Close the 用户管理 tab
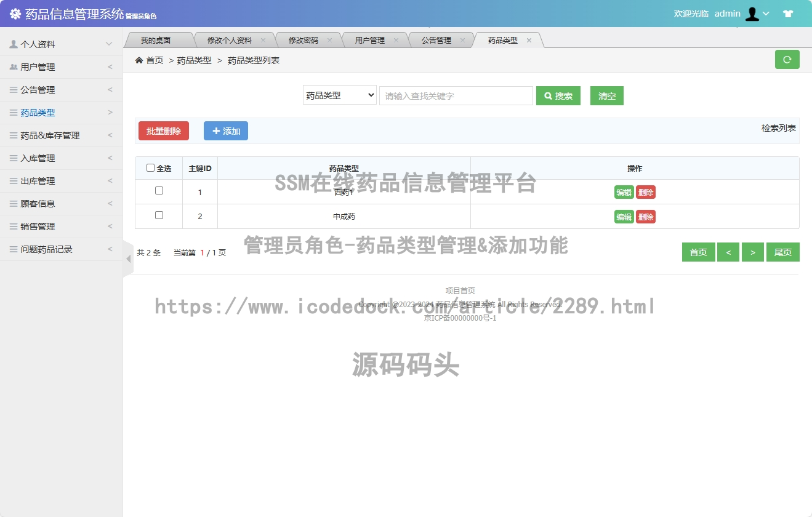Screen dimensions: 812x517 pos(396,40)
